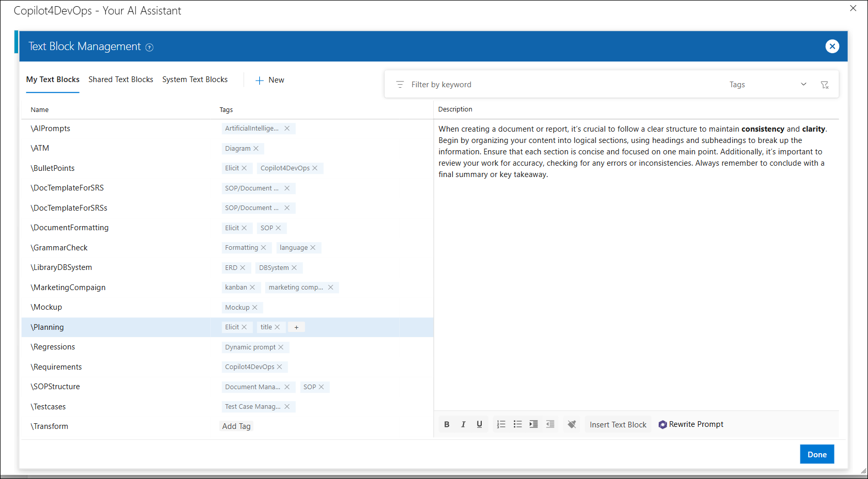Switch to System Text Blocks tab
This screenshot has height=479, width=868.
195,79
